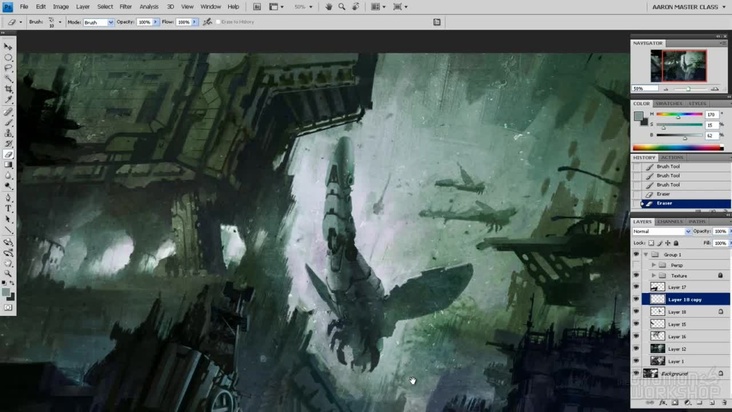Click the Rotate View tool in application bar

[356, 7]
